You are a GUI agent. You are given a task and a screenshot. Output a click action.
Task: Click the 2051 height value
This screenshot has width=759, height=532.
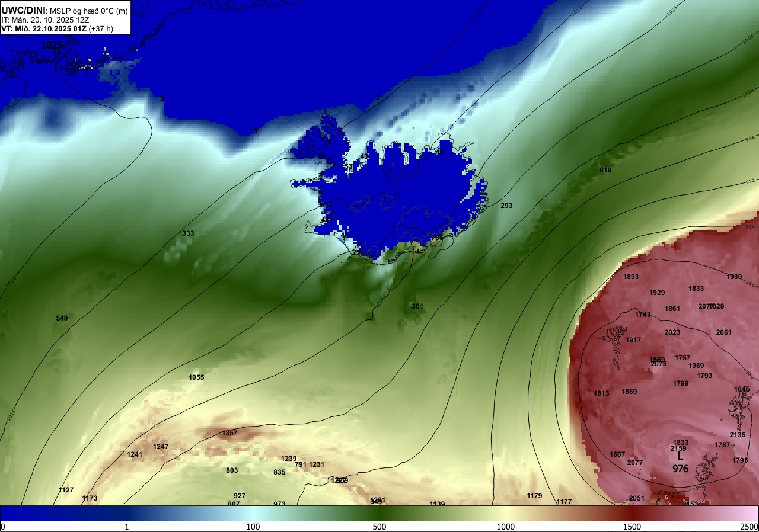pyautogui.click(x=637, y=498)
